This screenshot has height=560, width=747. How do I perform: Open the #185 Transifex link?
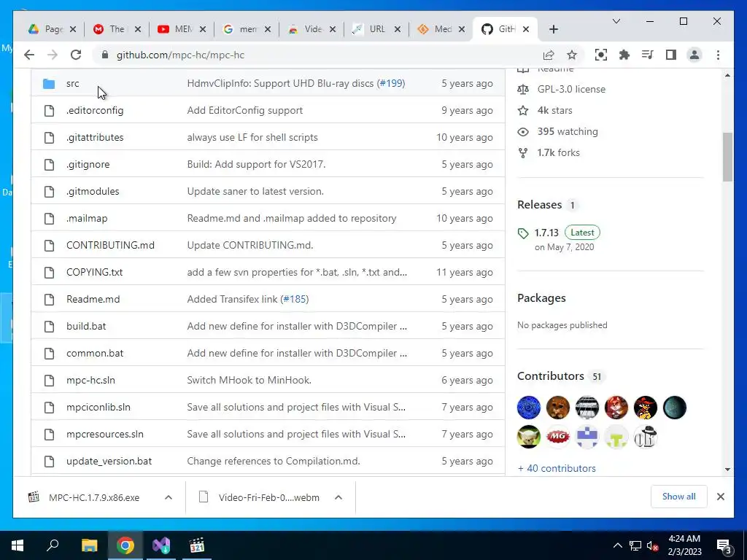[295, 299]
